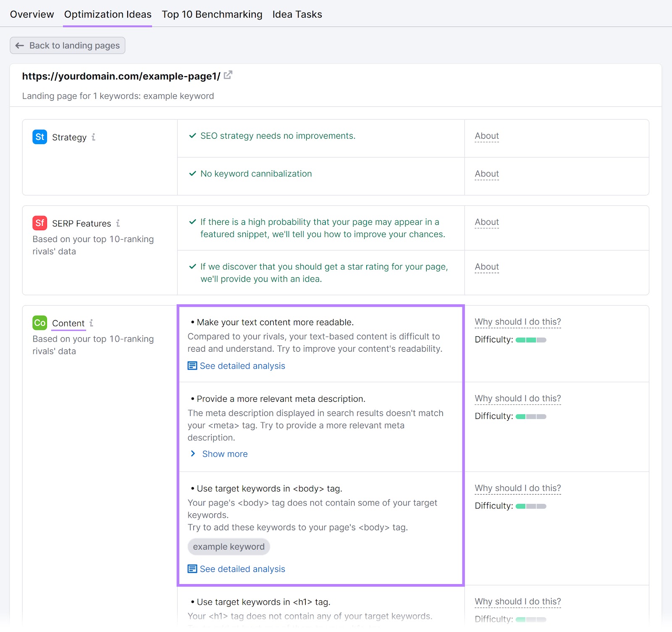This screenshot has width=672, height=632.
Task: Click 'Provide a more relevant meta description' text
Action: click(x=281, y=399)
